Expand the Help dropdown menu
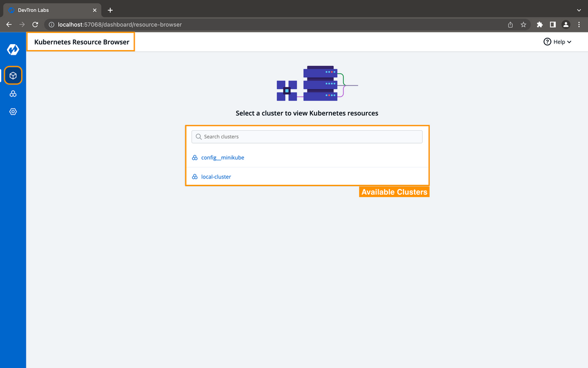Image resolution: width=588 pixels, height=368 pixels. [557, 41]
